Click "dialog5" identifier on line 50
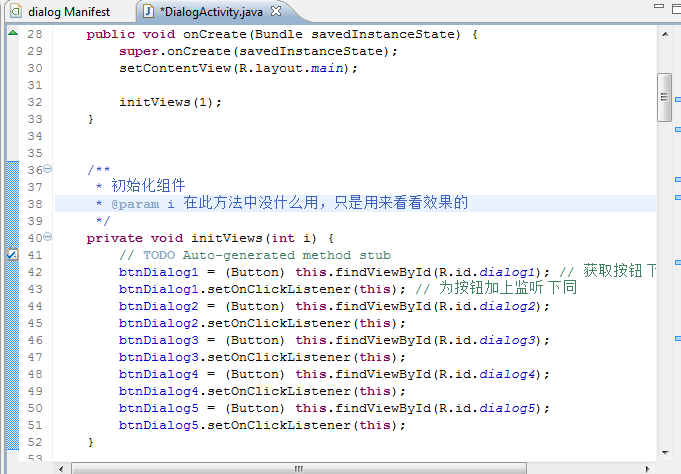 click(507, 408)
